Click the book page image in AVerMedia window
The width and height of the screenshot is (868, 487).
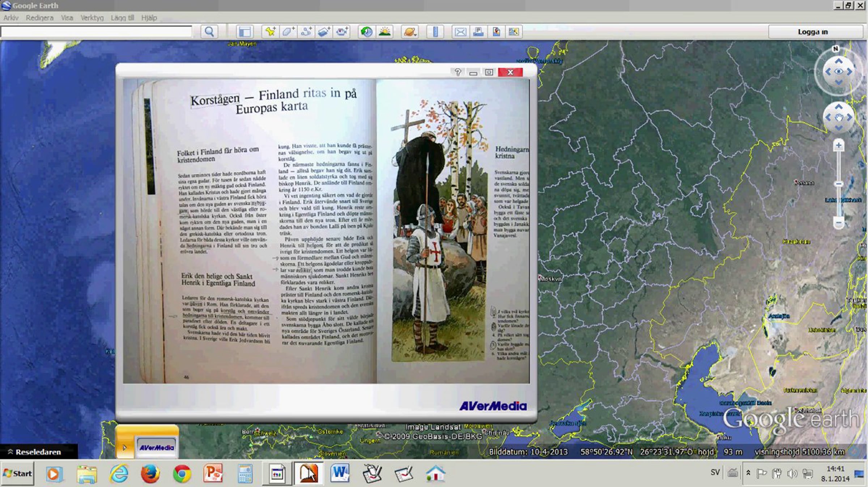pos(326,231)
